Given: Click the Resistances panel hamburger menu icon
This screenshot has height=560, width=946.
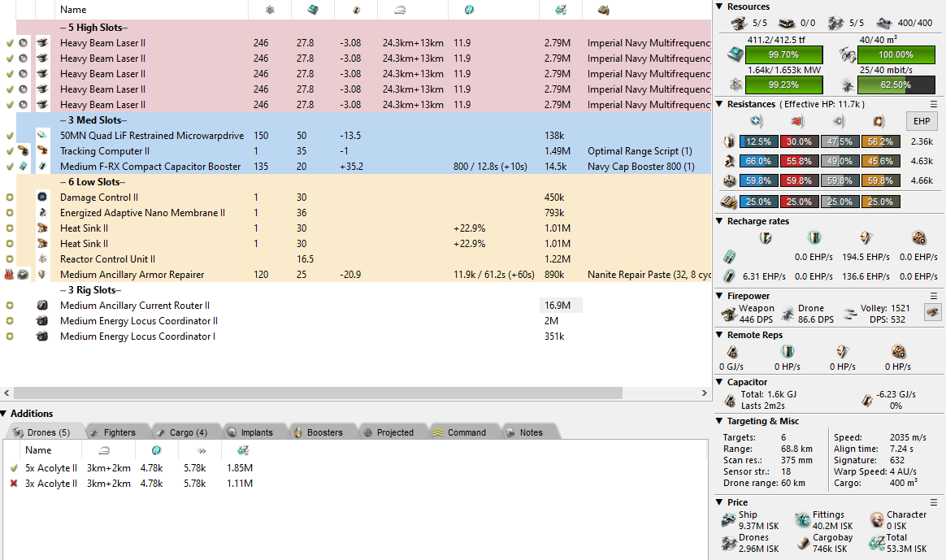Looking at the screenshot, I should [x=934, y=104].
